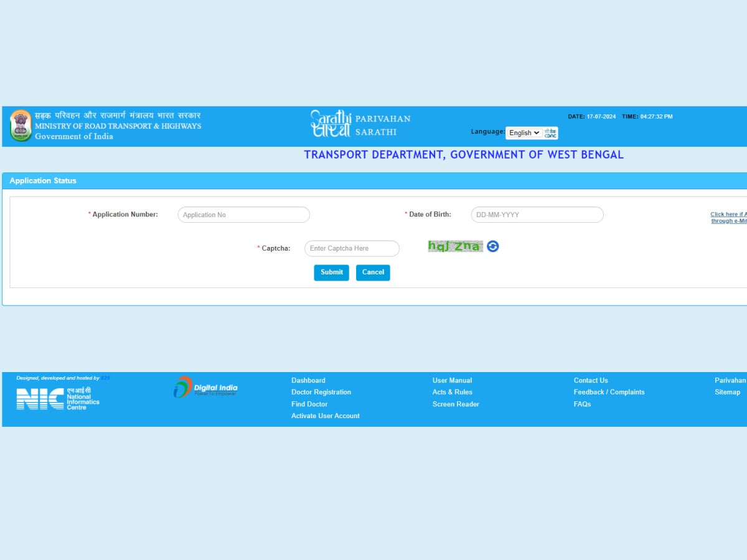Click the Government of India emblem
Image resolution: width=747 pixels, height=560 pixels.
pos(21,126)
